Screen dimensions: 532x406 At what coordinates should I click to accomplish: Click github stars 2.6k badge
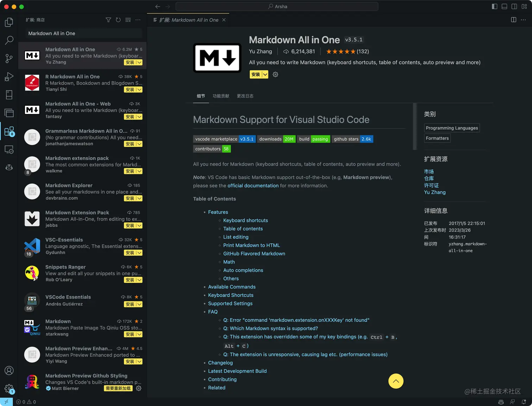352,139
